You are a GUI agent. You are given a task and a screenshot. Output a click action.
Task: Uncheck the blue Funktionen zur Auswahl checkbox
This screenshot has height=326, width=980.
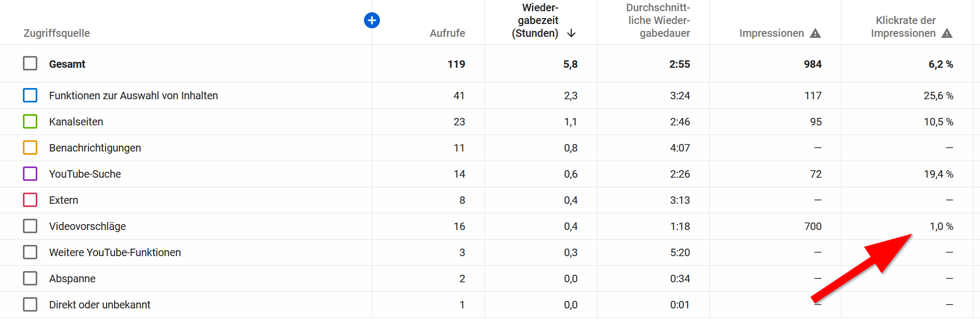pos(30,95)
